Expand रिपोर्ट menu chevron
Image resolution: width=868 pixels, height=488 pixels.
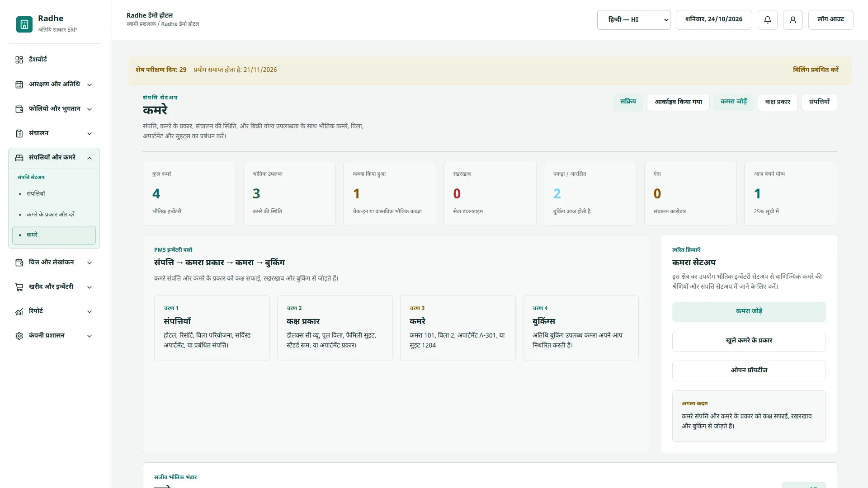click(x=90, y=311)
